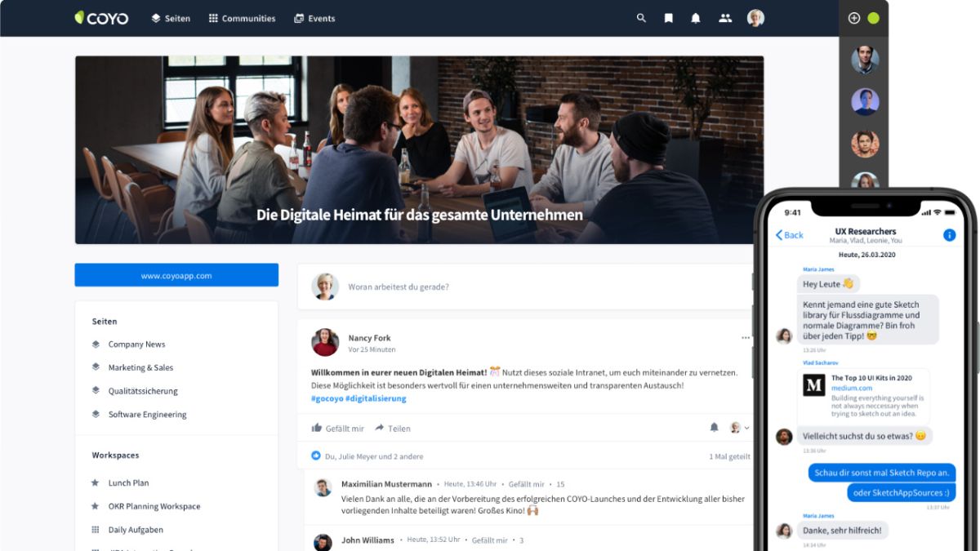Open the Company News page in sidebar
980x551 pixels.
coord(136,344)
